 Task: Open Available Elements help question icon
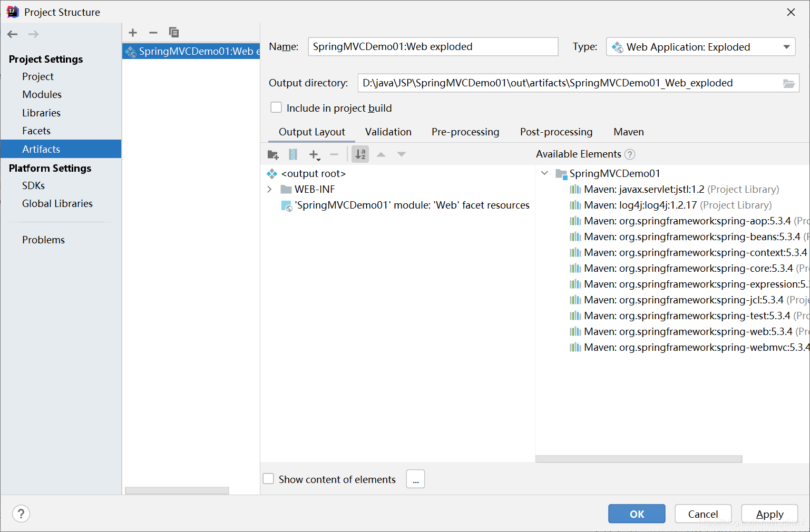(630, 154)
